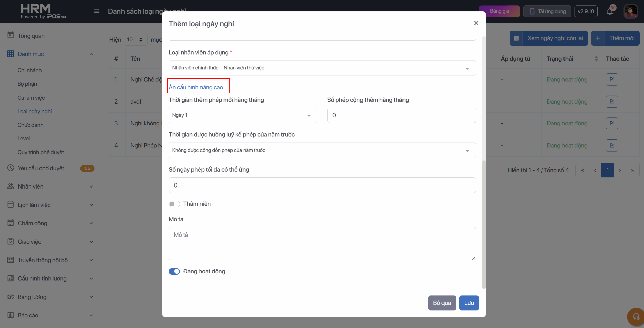Open the Ngày 1 monthly leave dropdown

click(x=243, y=115)
